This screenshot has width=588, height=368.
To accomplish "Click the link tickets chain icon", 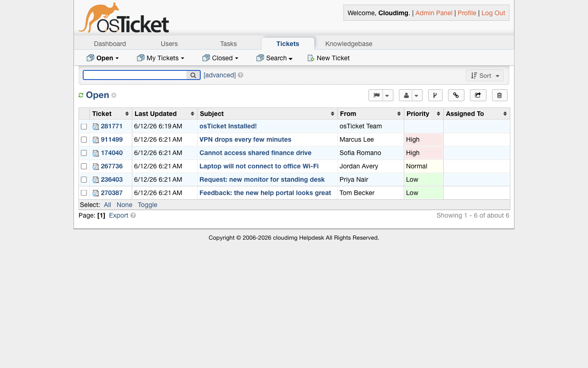I will 456,95.
